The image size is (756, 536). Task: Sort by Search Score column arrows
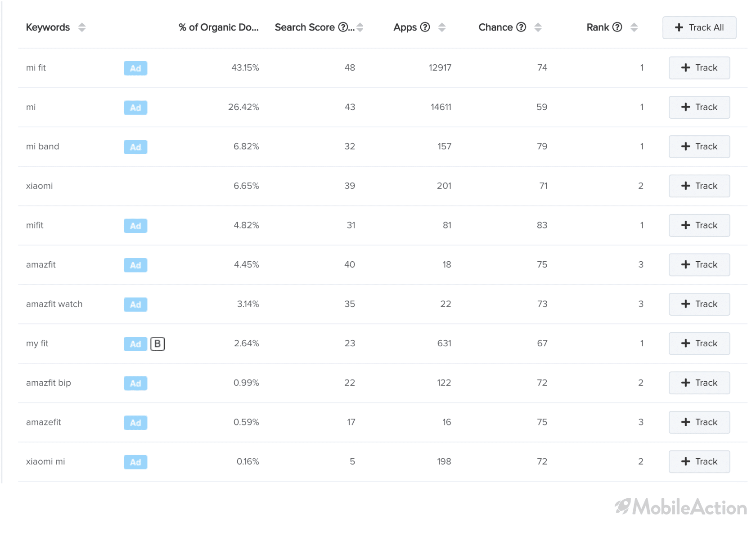tap(360, 27)
